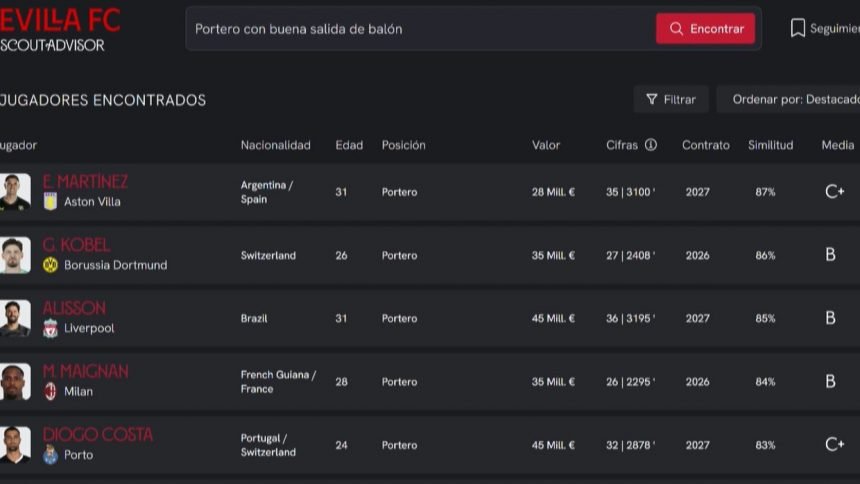Select Alisson's player photo thumbnail

pyautogui.click(x=15, y=318)
